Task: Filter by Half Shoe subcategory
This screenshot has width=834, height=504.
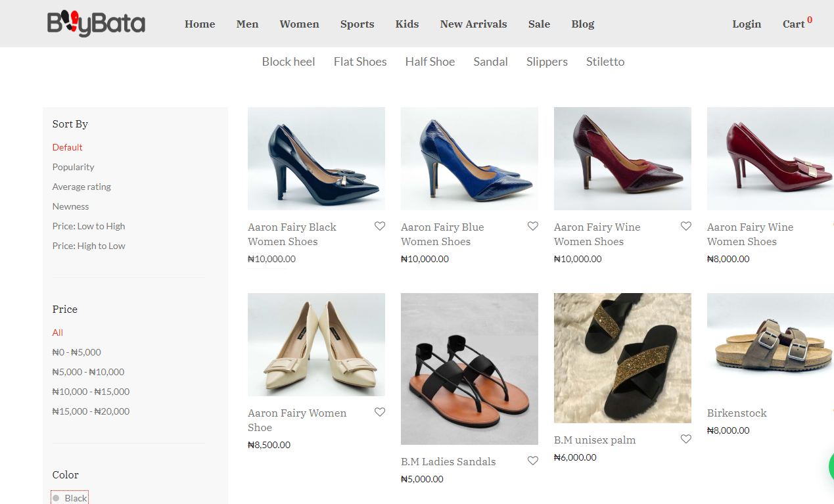Action: pyautogui.click(x=430, y=62)
